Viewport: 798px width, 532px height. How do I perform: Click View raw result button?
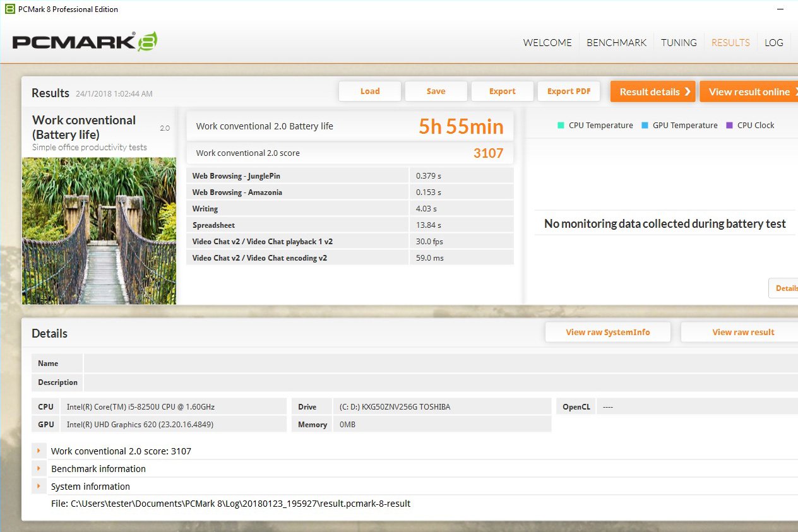739,333
